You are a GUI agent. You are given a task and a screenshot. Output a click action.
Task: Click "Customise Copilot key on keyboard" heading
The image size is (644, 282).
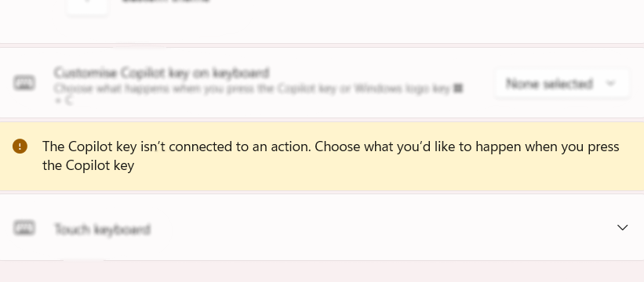tap(162, 73)
